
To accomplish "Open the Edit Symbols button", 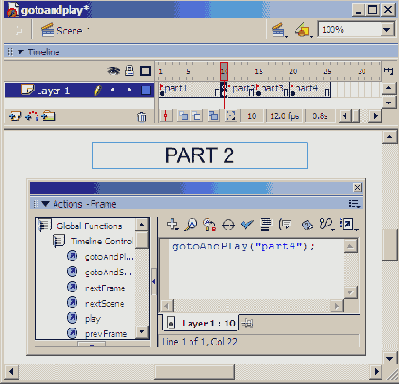I will pos(303,30).
